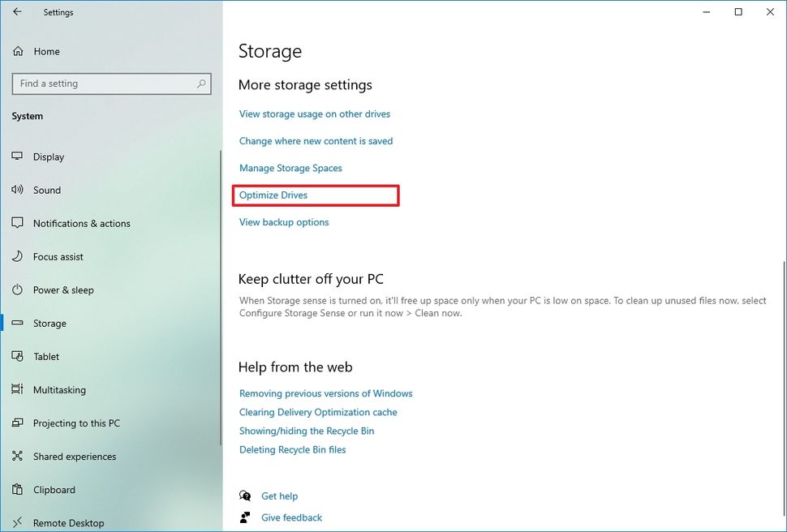The width and height of the screenshot is (787, 532).
Task: Click the Find a setting search box
Action: click(x=111, y=83)
